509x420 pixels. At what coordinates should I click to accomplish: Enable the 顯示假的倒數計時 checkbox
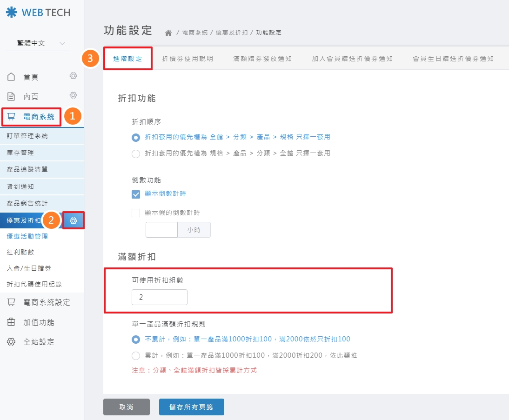click(136, 213)
